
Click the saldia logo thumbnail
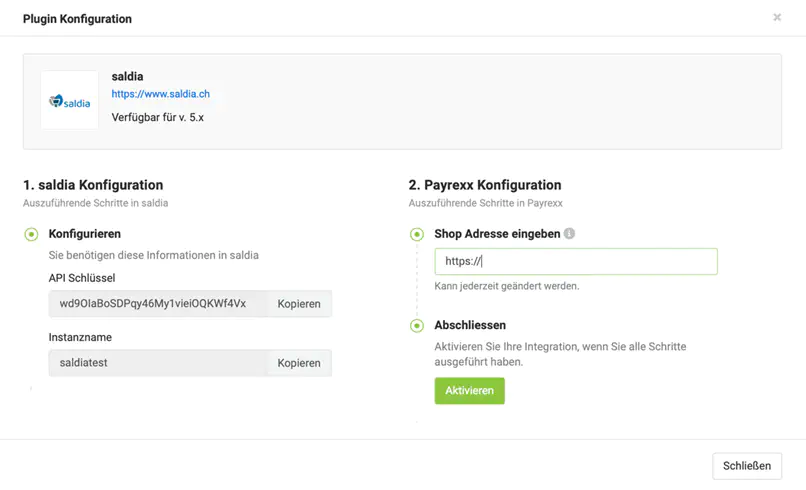click(x=70, y=100)
